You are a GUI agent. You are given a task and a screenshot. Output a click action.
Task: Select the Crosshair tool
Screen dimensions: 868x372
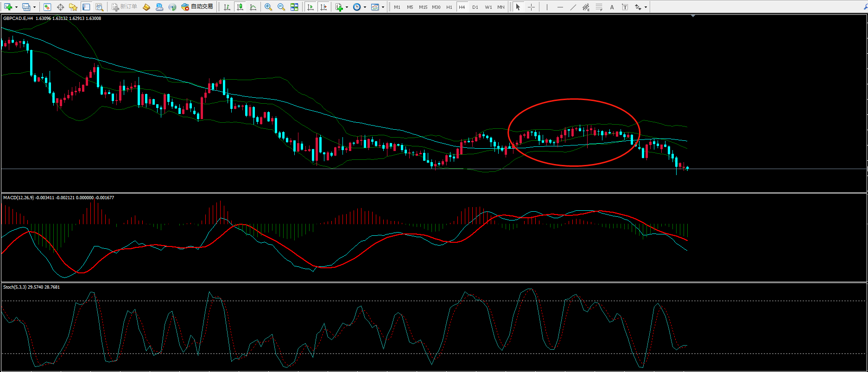[531, 7]
